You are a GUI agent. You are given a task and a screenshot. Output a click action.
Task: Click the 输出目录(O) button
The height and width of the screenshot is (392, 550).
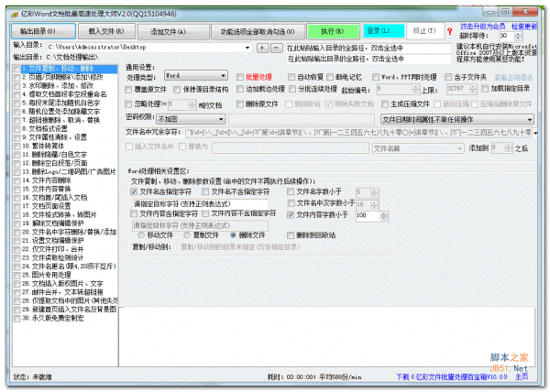click(x=43, y=31)
